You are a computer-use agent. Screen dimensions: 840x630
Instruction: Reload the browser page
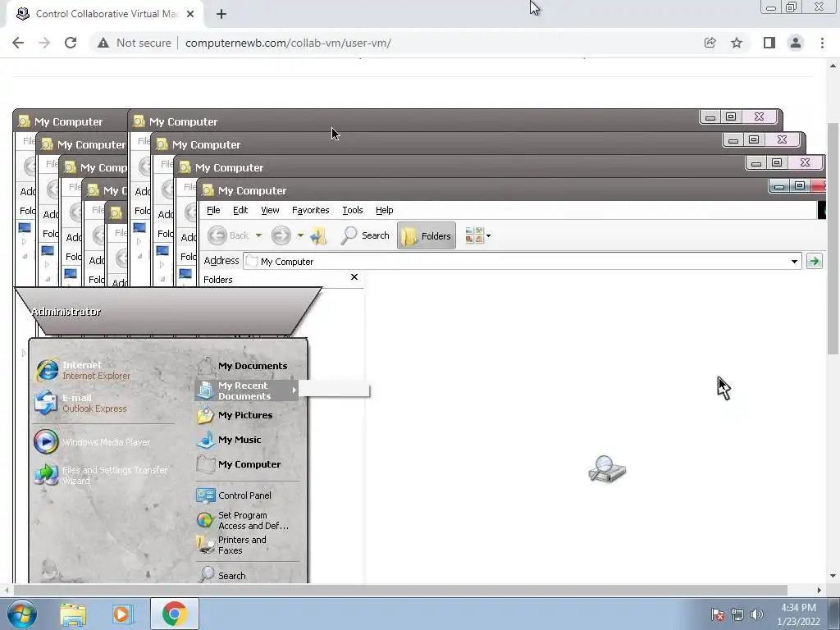(x=71, y=43)
